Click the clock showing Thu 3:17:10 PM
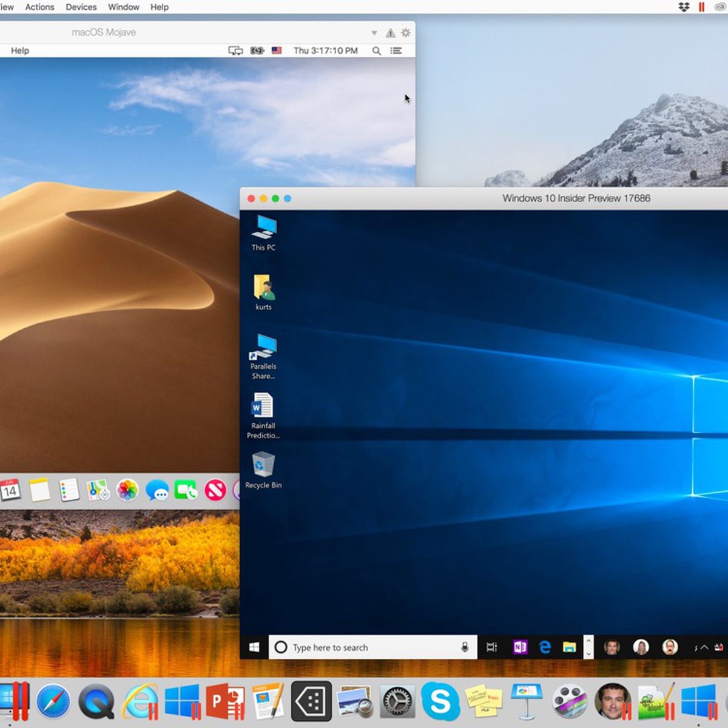Screen dimensions: 728x728 (x=326, y=51)
